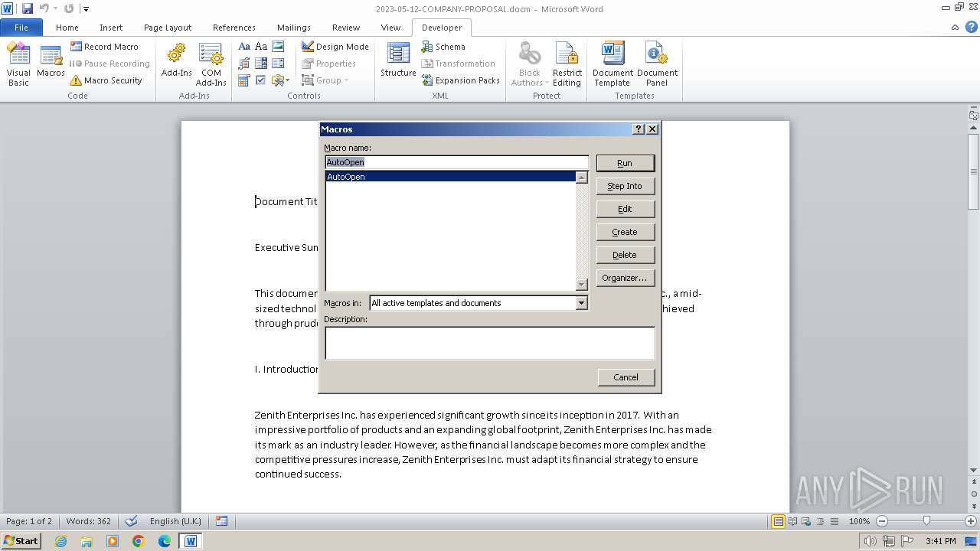Switch to the Home tab
This screenshot has width=980, height=551.
click(67, 28)
